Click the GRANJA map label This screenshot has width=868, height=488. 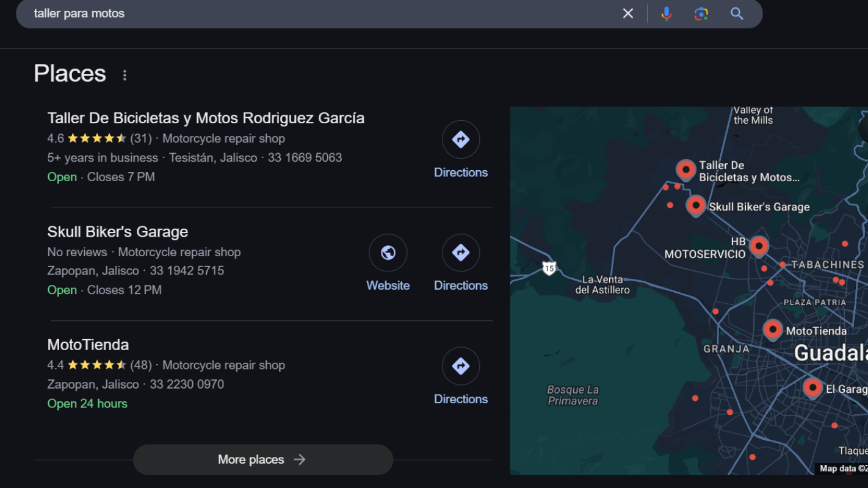[x=726, y=349]
